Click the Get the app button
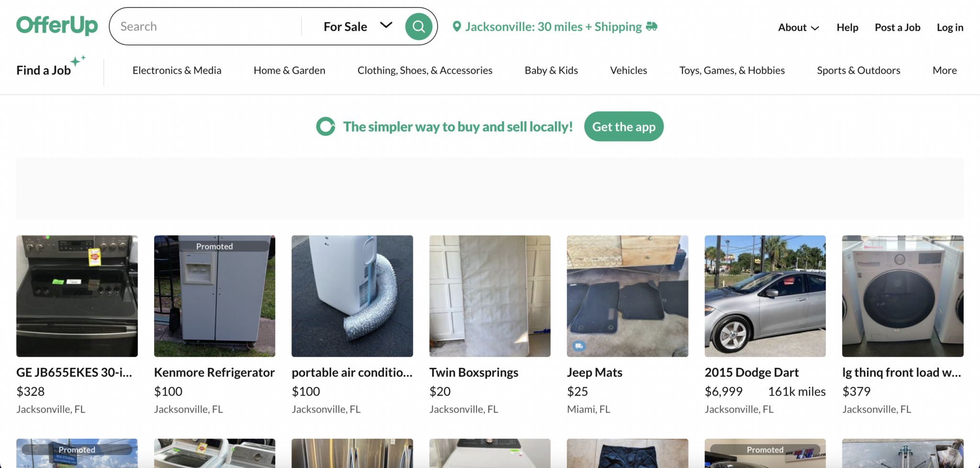This screenshot has width=980, height=468. click(624, 126)
